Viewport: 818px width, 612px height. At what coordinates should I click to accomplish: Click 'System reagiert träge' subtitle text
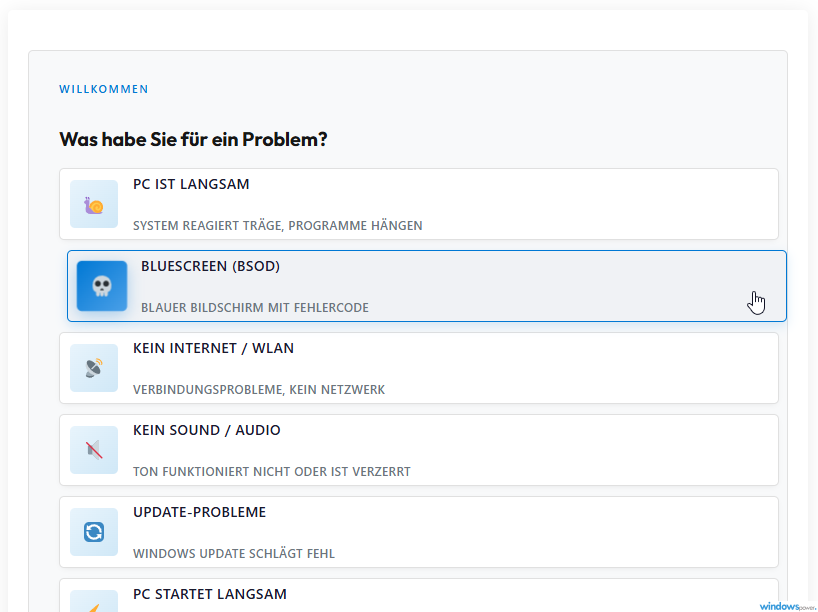point(277,226)
